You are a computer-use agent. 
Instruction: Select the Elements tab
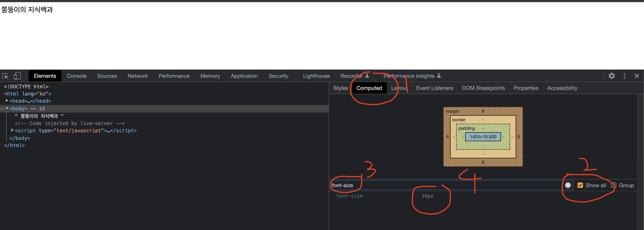[x=45, y=76]
